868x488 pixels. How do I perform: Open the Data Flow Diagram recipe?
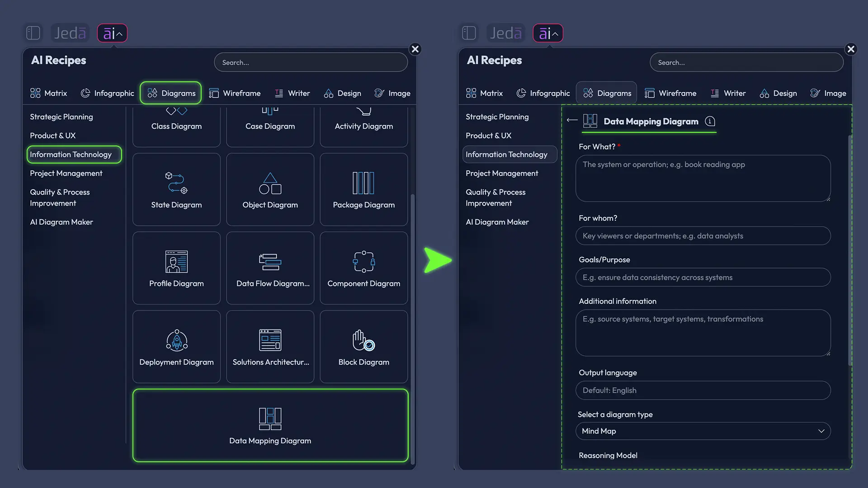[270, 268]
